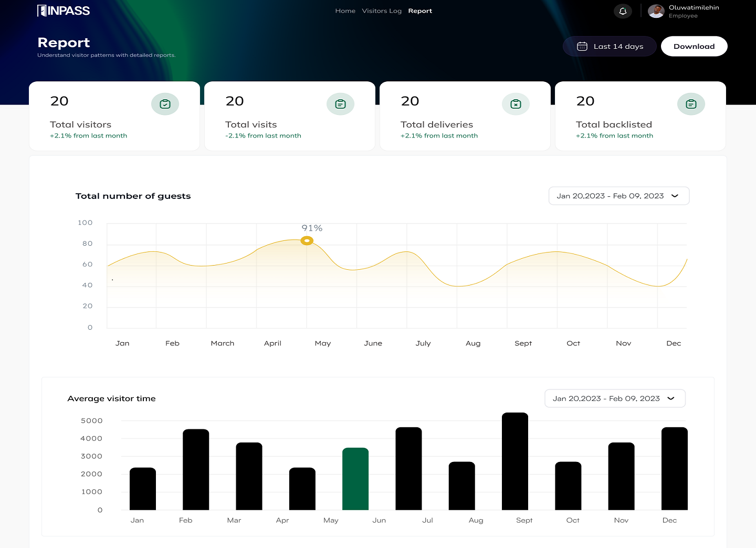Viewport: 756px width, 548px height.
Task: Click the Dec bar in visitor time chart
Action: (x=674, y=468)
